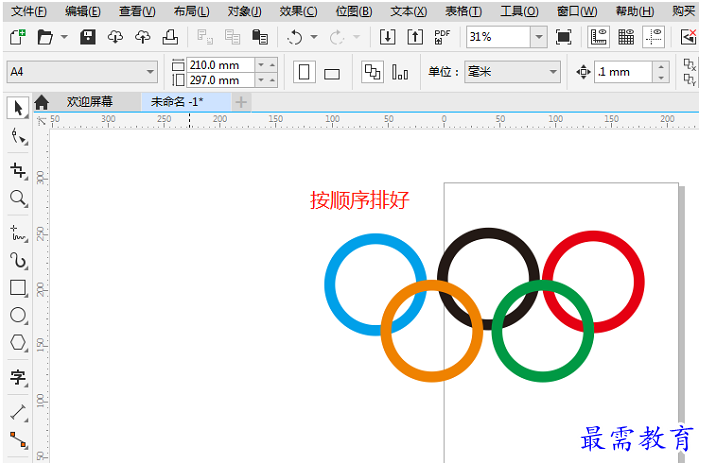Save the document with floppy icon
The height and width of the screenshot is (470, 702).
(x=88, y=37)
